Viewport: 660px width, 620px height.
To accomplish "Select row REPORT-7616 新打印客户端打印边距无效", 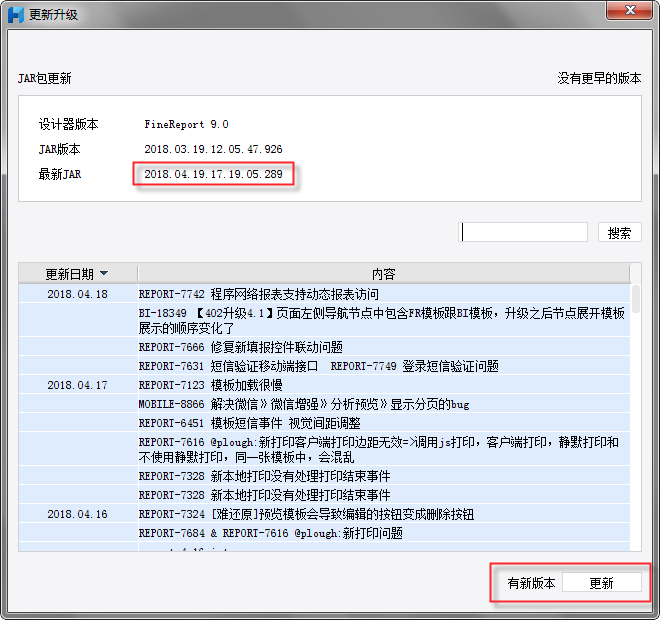I will tap(383, 449).
